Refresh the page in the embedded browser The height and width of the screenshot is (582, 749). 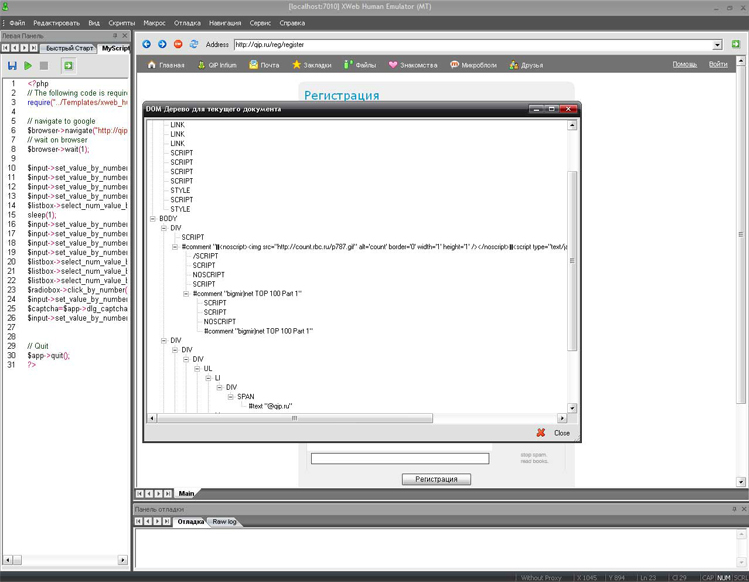[193, 44]
